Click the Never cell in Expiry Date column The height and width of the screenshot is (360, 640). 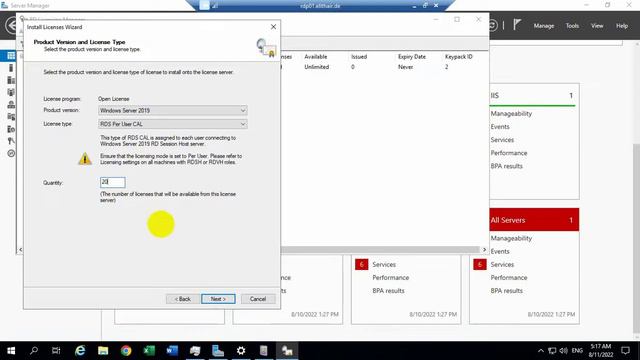tap(405, 67)
